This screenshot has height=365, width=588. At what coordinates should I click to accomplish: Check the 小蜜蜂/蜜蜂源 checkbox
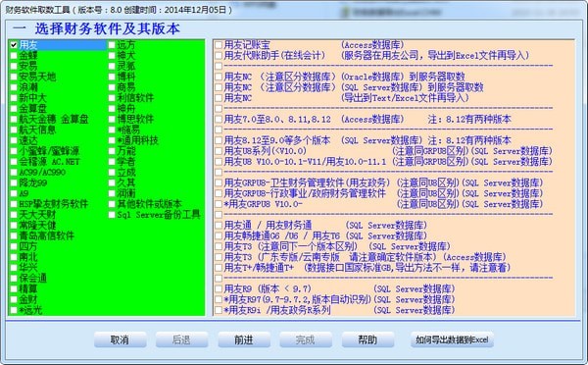(14, 151)
